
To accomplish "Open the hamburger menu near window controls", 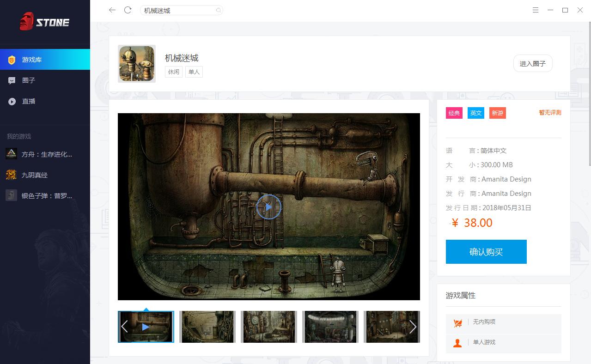I will [536, 10].
